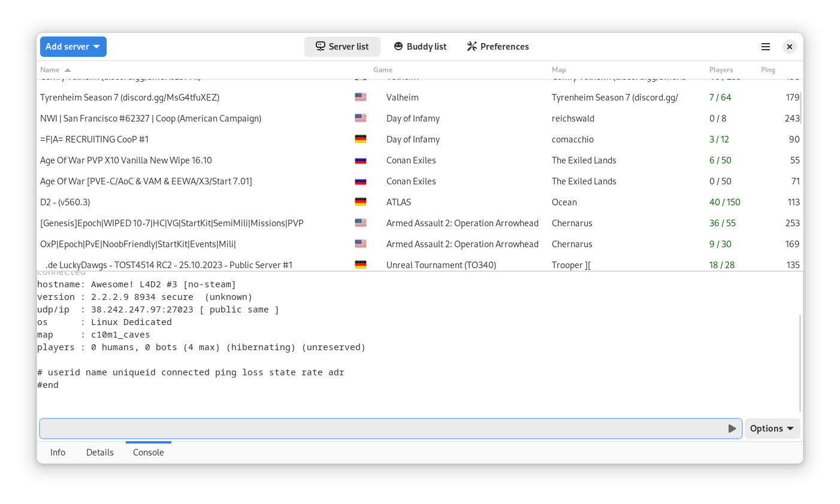This screenshot has width=840, height=504.
Task: Expand the Add server dropdown
Action: pos(73,47)
